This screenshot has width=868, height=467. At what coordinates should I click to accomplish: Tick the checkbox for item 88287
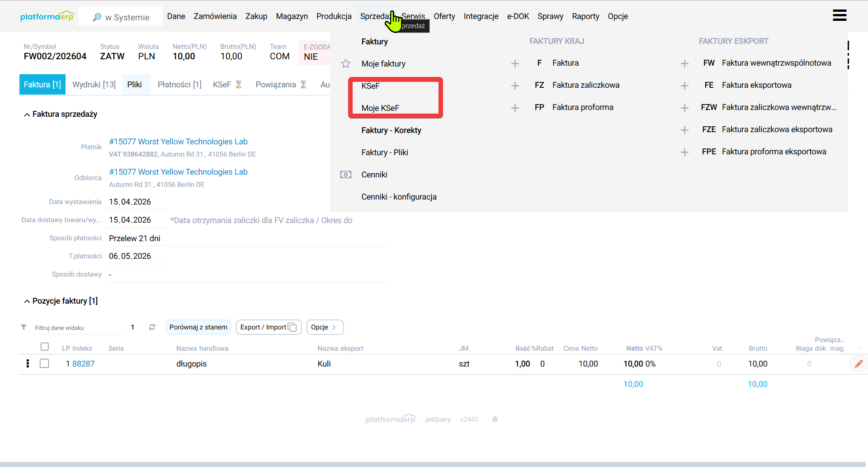44,364
